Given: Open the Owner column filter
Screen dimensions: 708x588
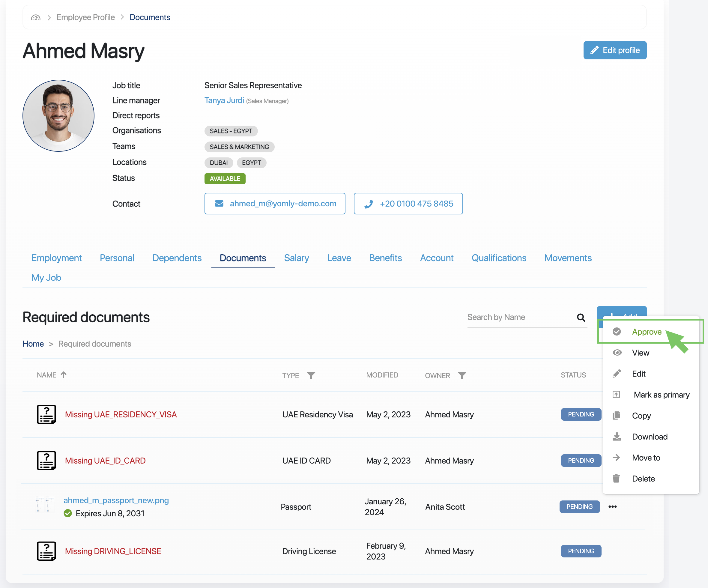Looking at the screenshot, I should tap(462, 375).
